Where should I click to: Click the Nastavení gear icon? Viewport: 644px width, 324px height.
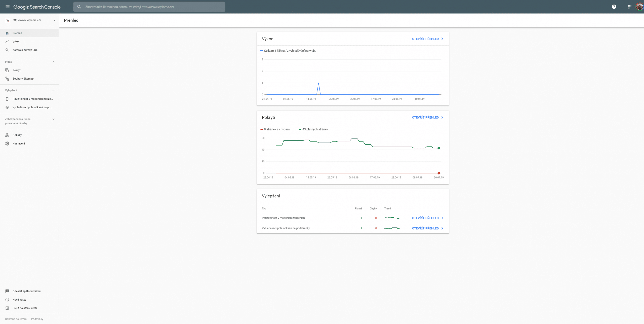(x=7, y=143)
